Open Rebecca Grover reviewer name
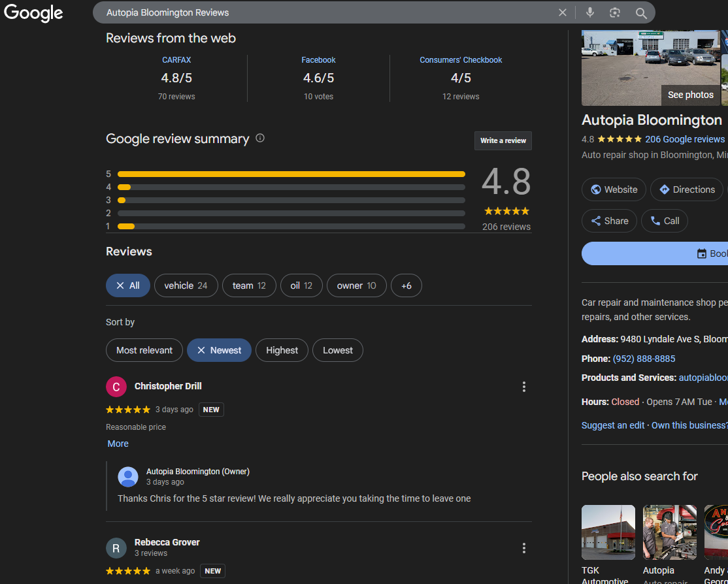 coord(167,542)
